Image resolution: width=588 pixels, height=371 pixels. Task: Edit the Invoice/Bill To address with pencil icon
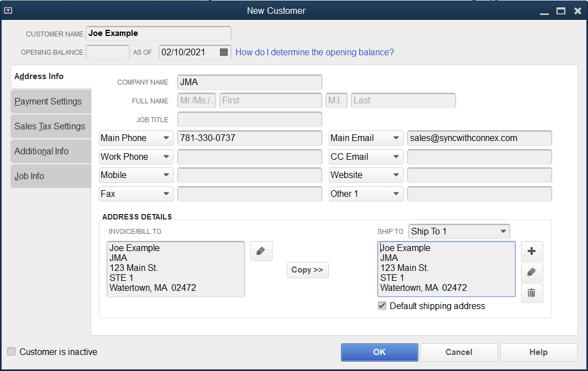(261, 251)
